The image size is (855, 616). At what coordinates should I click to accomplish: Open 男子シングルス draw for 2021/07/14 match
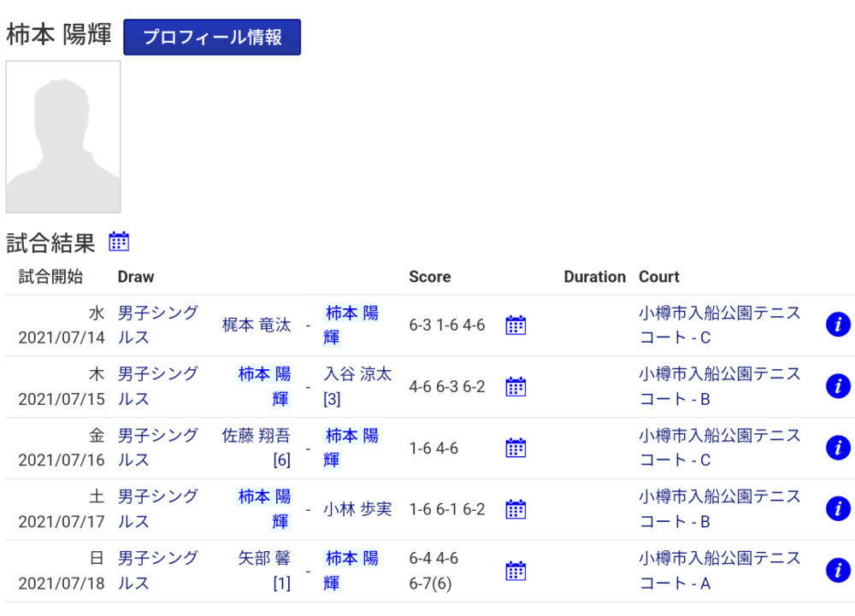point(157,326)
